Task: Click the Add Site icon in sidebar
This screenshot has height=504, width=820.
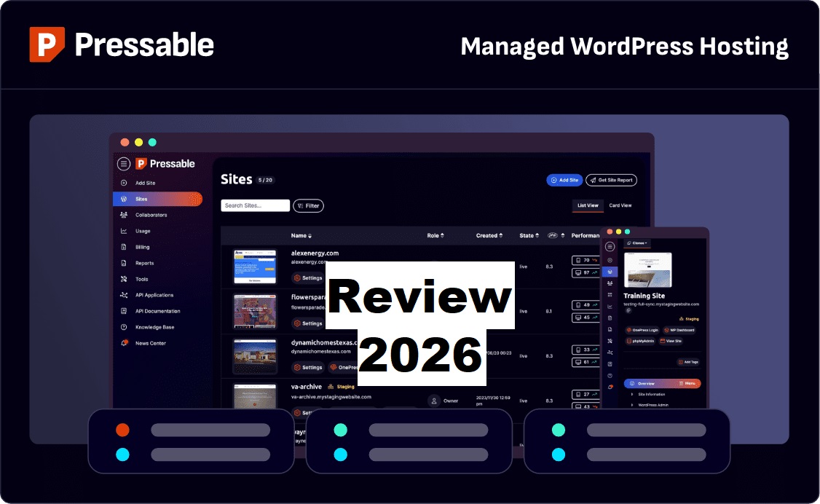Action: point(124,183)
